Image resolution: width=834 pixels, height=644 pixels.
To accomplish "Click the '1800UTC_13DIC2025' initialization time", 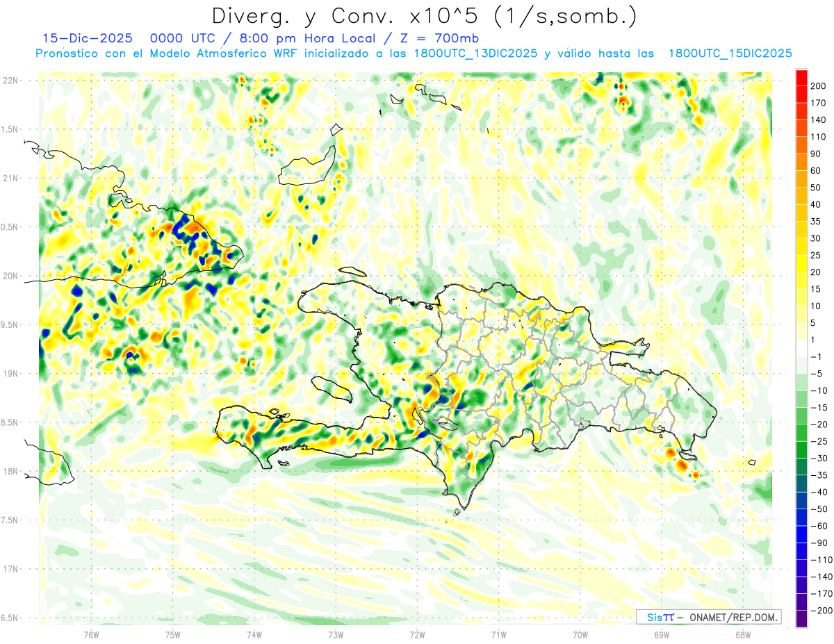I will point(475,53).
